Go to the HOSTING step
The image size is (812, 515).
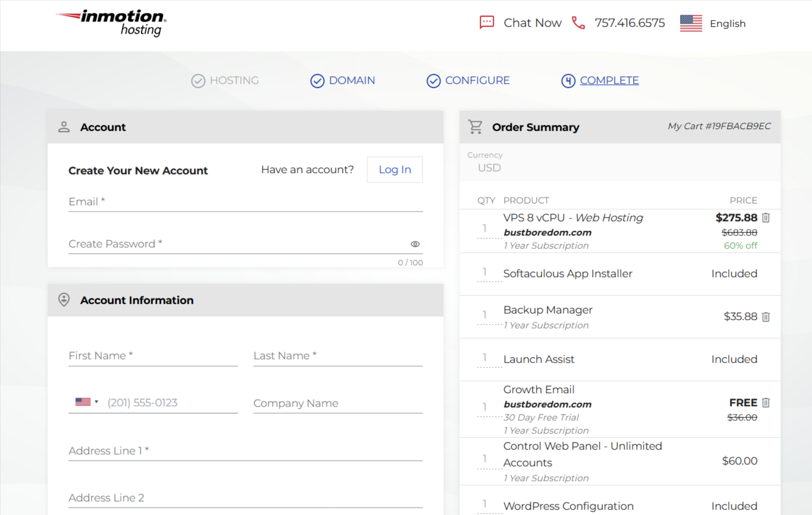click(x=234, y=80)
